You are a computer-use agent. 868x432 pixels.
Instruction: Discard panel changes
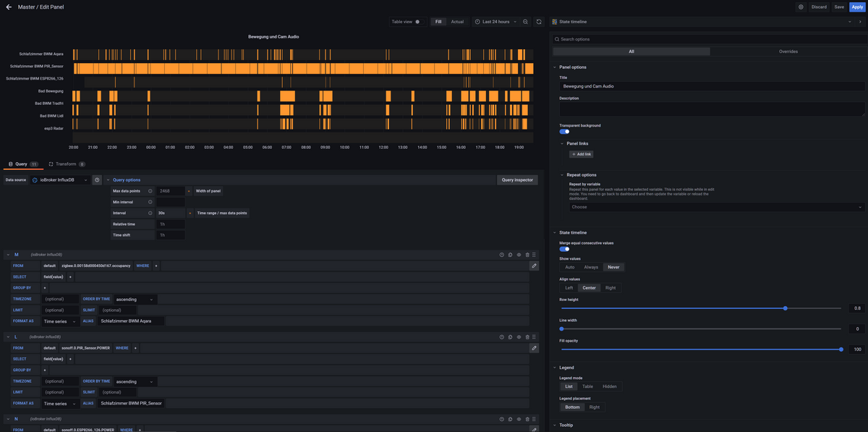pos(819,7)
